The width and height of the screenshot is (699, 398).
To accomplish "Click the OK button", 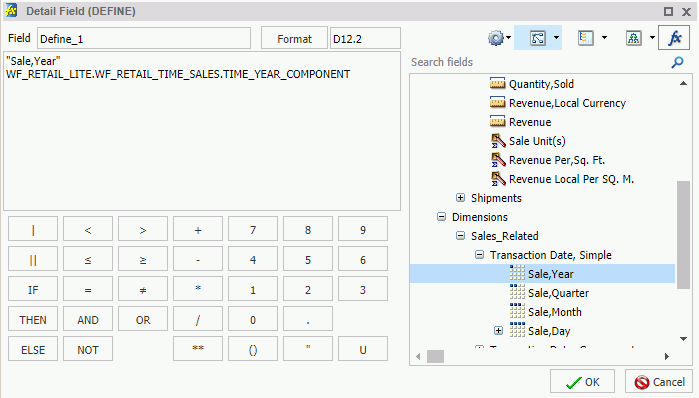I will 582,382.
